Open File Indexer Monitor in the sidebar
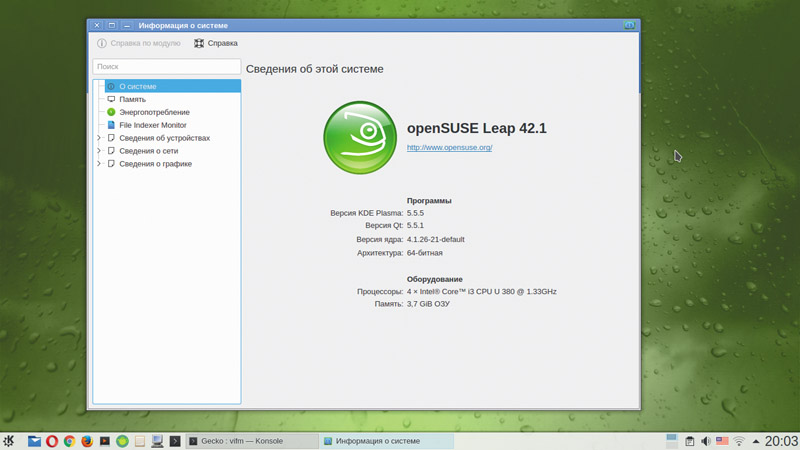800x450 pixels. pyautogui.click(x=153, y=125)
